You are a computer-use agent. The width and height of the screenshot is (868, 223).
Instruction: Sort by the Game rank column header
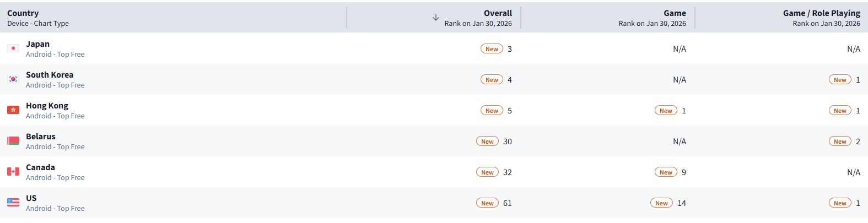click(674, 13)
